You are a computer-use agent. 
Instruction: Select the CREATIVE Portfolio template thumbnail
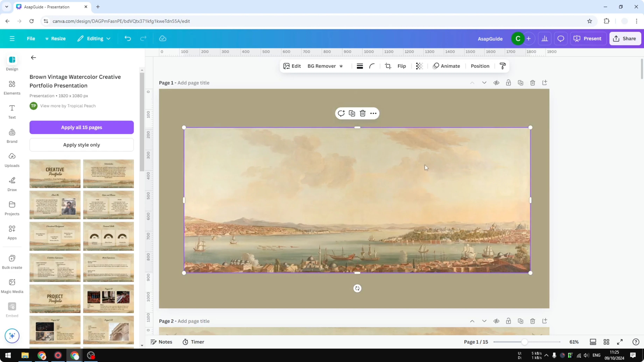(55, 174)
